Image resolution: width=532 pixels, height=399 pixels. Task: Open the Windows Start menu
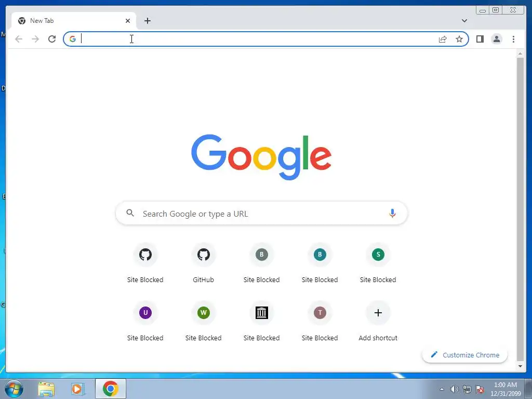pyautogui.click(x=14, y=389)
